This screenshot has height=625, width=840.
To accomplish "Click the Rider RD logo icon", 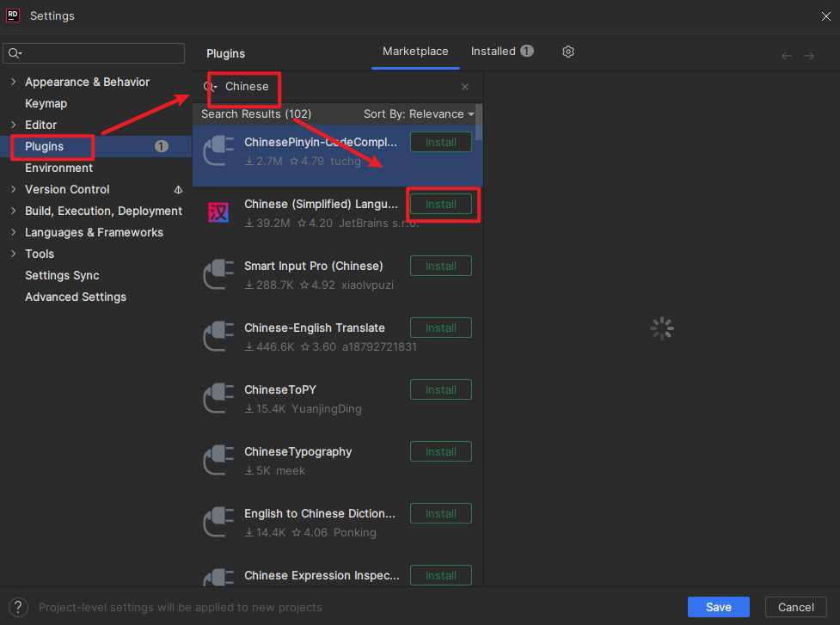I will (13, 15).
